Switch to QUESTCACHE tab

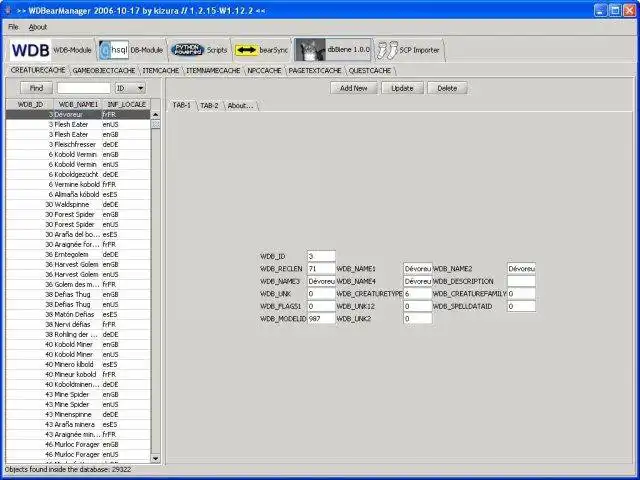(370, 71)
